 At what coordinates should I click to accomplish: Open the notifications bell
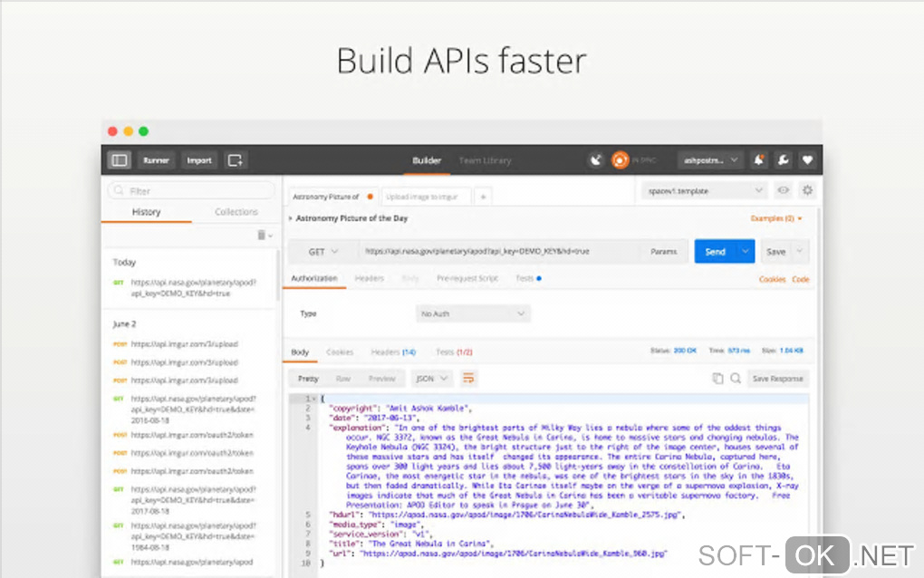(x=759, y=159)
